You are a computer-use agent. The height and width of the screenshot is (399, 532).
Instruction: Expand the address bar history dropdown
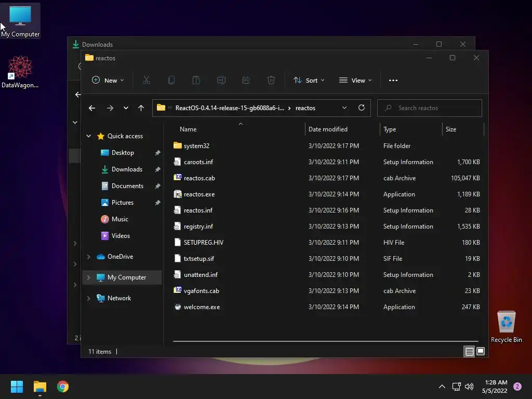click(x=344, y=108)
